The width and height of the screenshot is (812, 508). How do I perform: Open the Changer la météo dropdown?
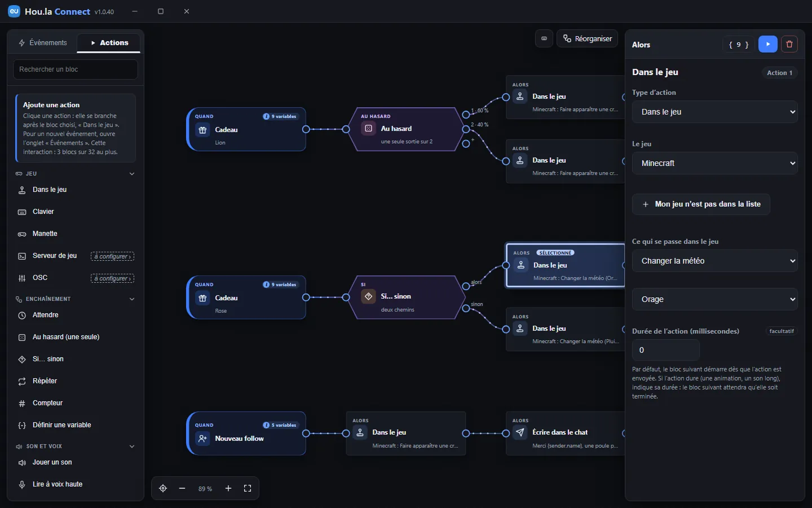[715, 261]
